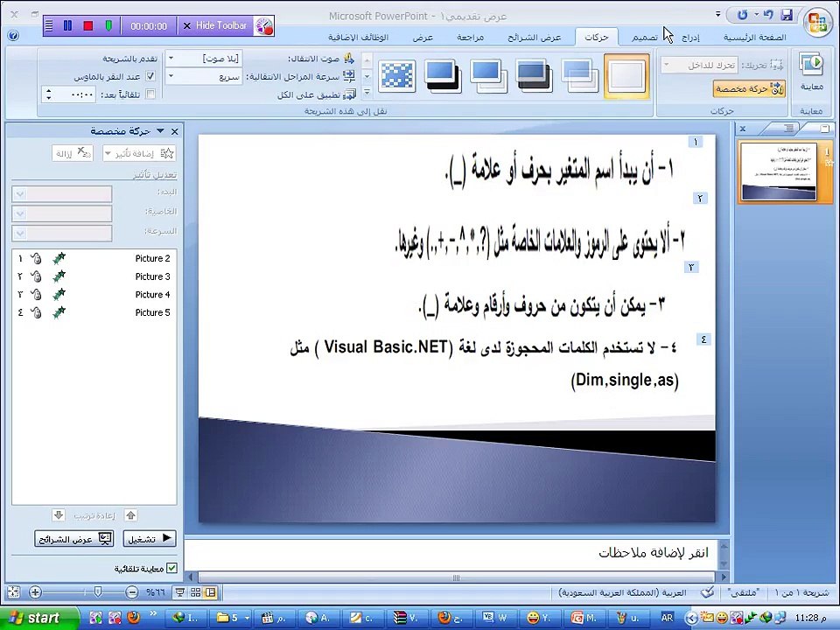Click تطبيق على الكل apply to all
Image resolution: width=840 pixels, height=630 pixels.
(316, 94)
